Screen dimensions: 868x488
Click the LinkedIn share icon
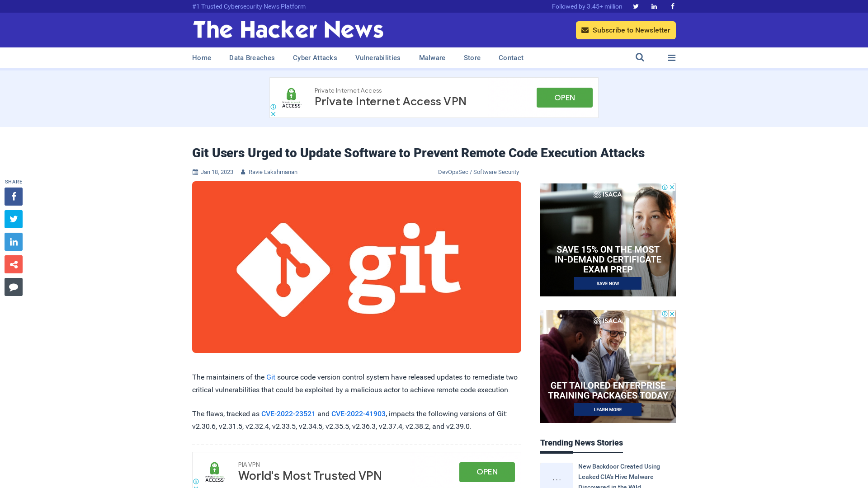point(13,241)
